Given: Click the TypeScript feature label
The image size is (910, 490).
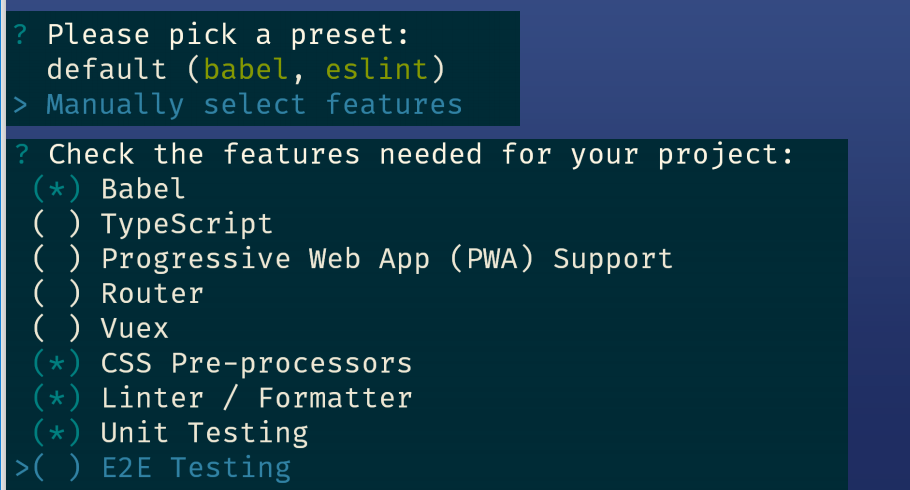Looking at the screenshot, I should 187,224.
